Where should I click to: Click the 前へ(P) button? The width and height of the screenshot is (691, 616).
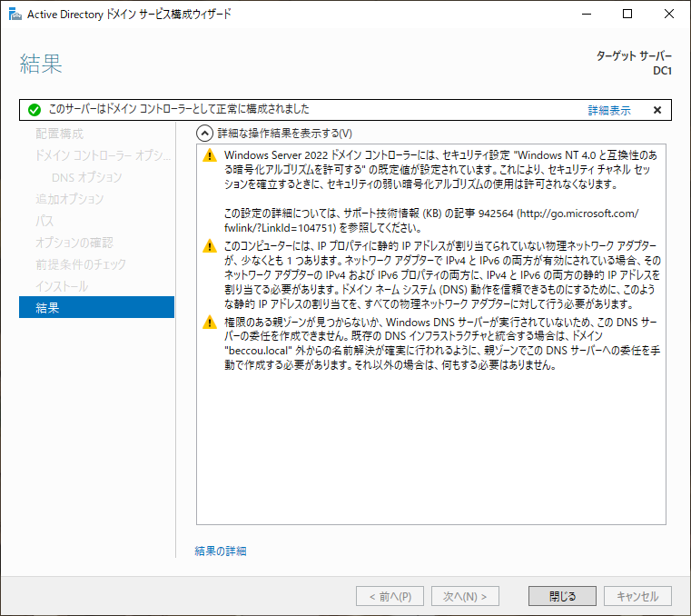pos(390,597)
